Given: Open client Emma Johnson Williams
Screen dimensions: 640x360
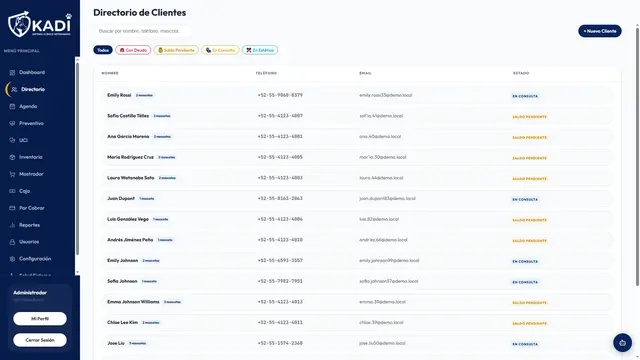Looking at the screenshot, I should pyautogui.click(x=357, y=302).
